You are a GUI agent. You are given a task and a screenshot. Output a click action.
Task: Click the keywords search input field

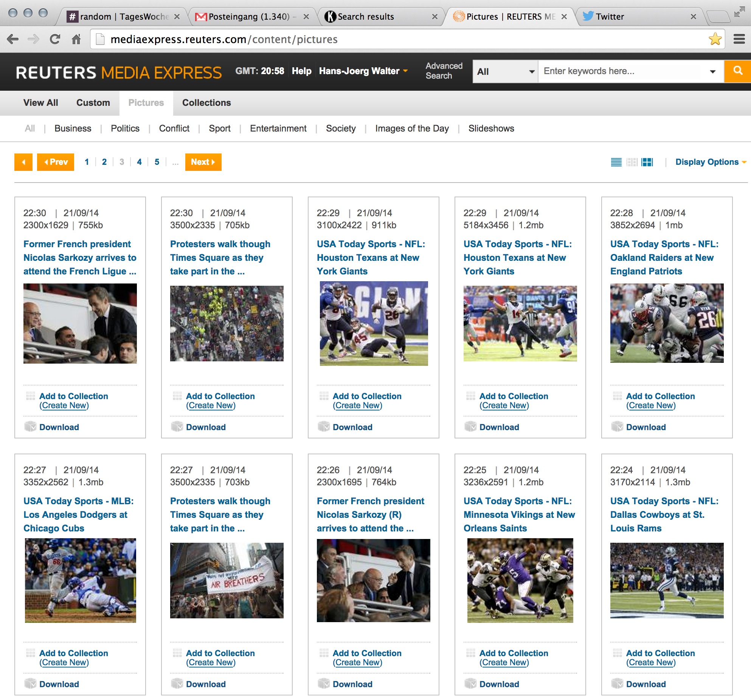coord(620,71)
